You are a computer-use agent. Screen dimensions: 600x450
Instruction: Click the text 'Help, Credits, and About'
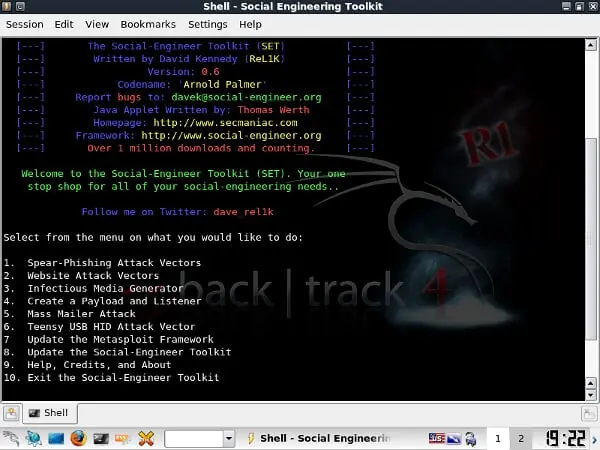pos(99,365)
